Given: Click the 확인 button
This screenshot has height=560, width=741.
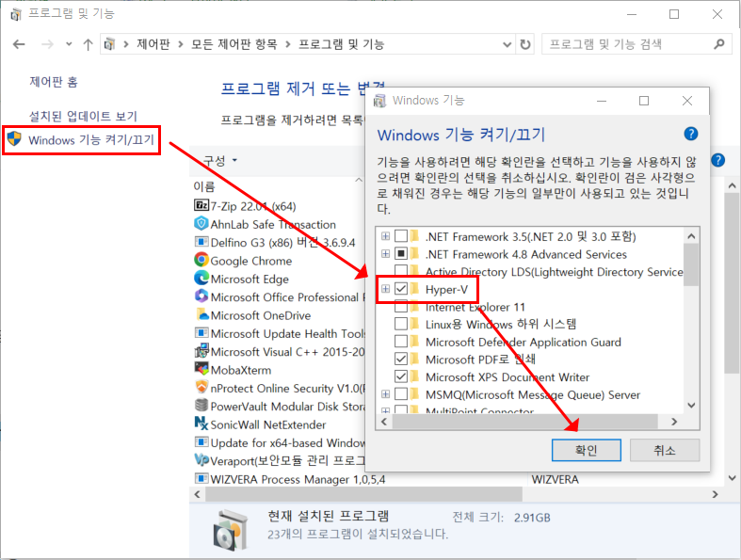Looking at the screenshot, I should click(x=586, y=450).
